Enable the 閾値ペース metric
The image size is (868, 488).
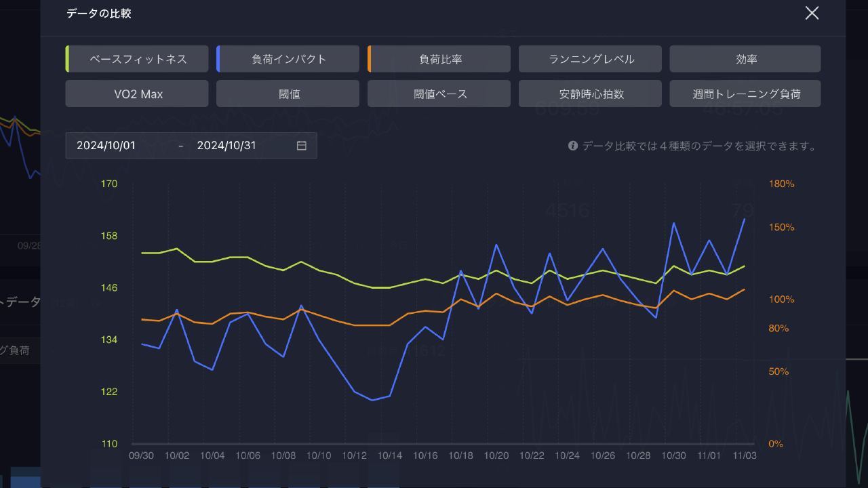[x=439, y=94]
